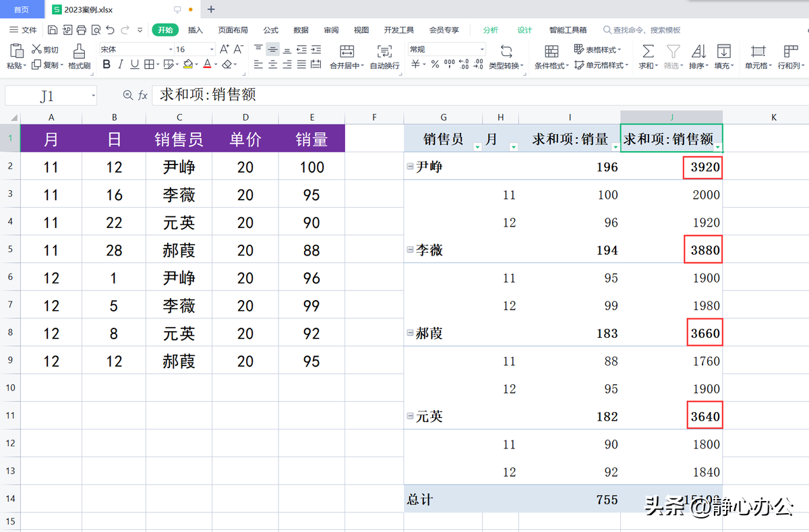Apply percent style to cell
Viewport: 809px width, 532px height.
(435, 64)
